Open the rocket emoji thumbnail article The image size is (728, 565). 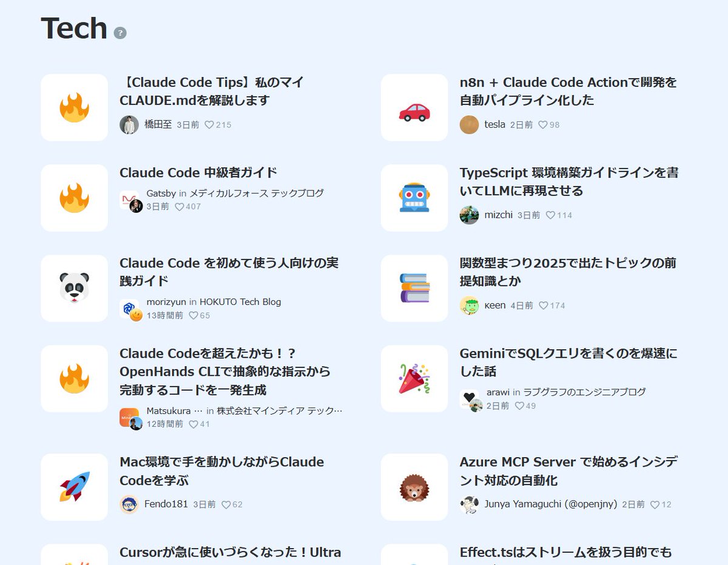(x=74, y=487)
